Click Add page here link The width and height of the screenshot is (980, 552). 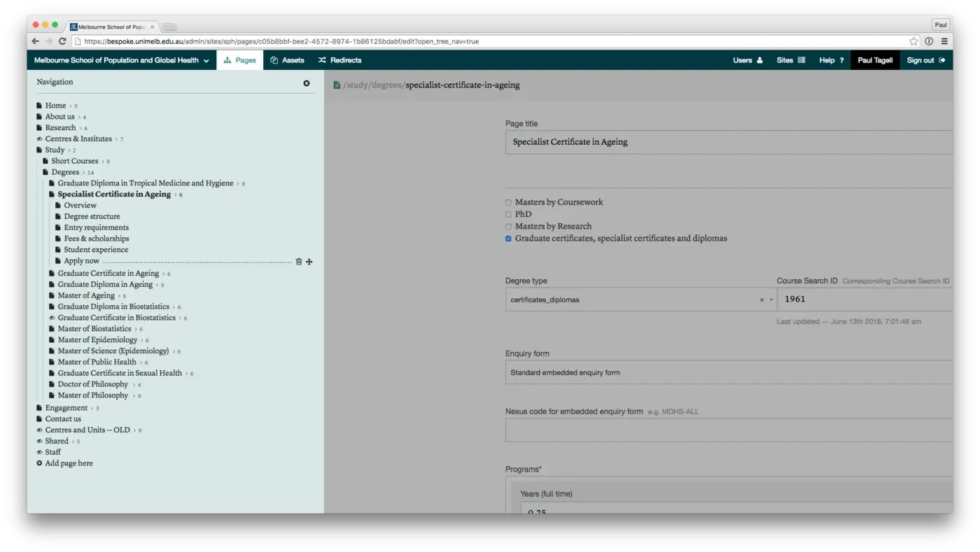click(x=69, y=463)
